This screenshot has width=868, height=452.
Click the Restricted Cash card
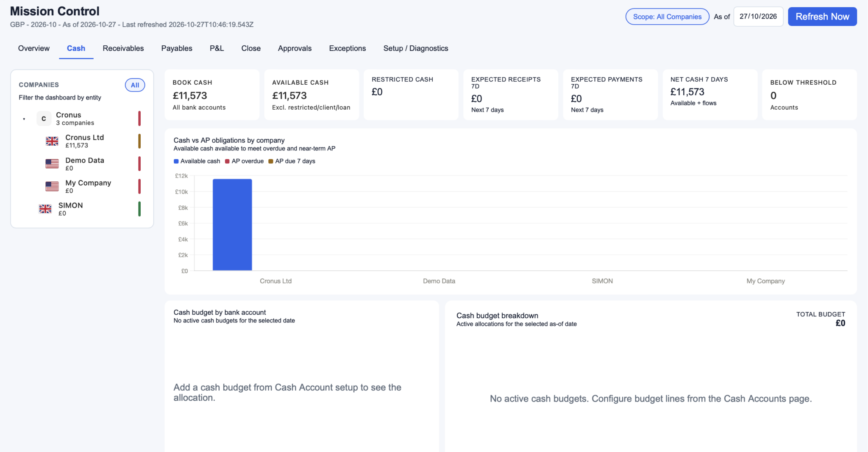(411, 95)
